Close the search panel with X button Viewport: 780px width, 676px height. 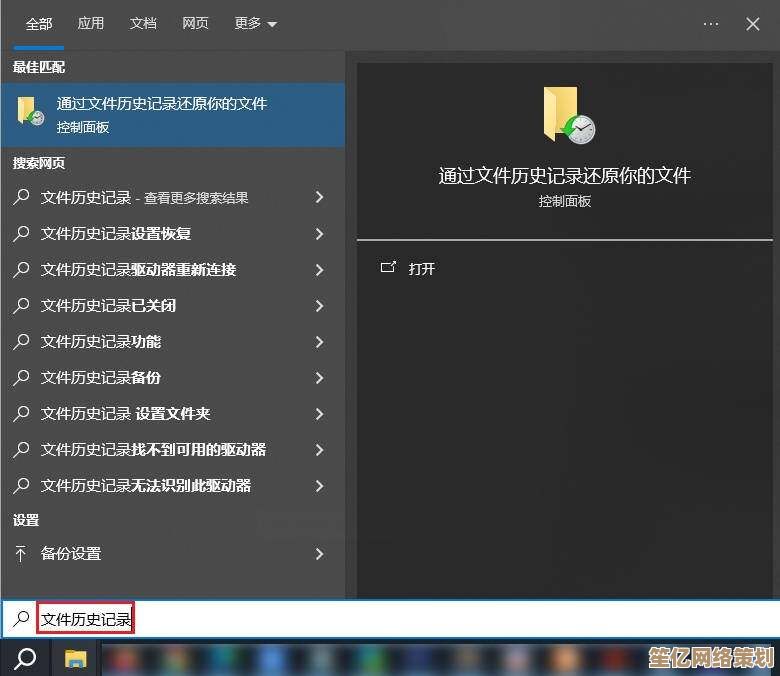point(753,24)
